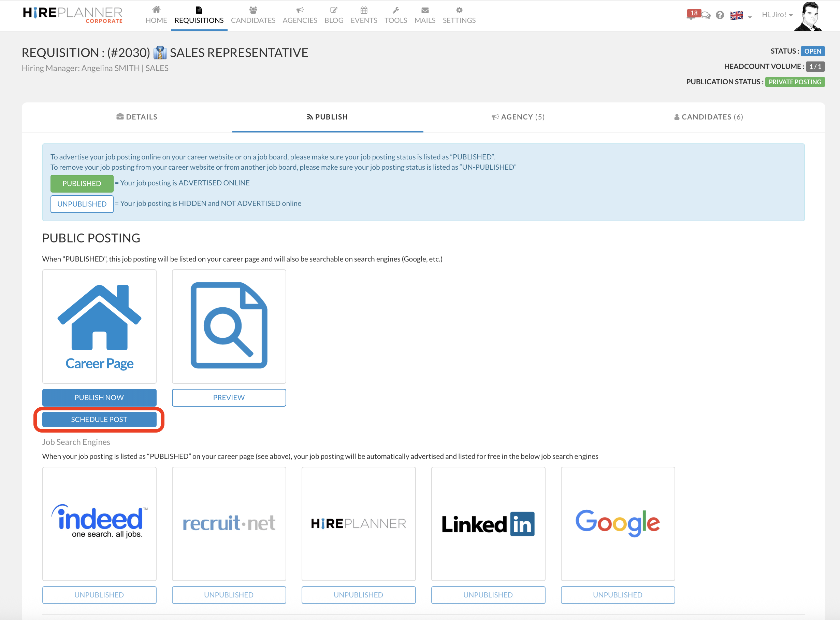Image resolution: width=840 pixels, height=620 pixels.
Task: Click the PUBLISH NOW button
Action: [99, 397]
